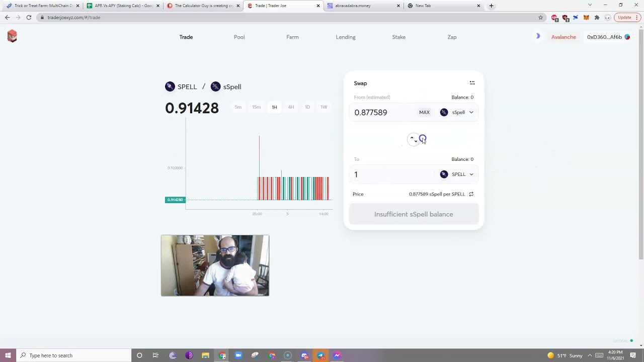Click the uBlock shield extension icon

pyautogui.click(x=565, y=18)
